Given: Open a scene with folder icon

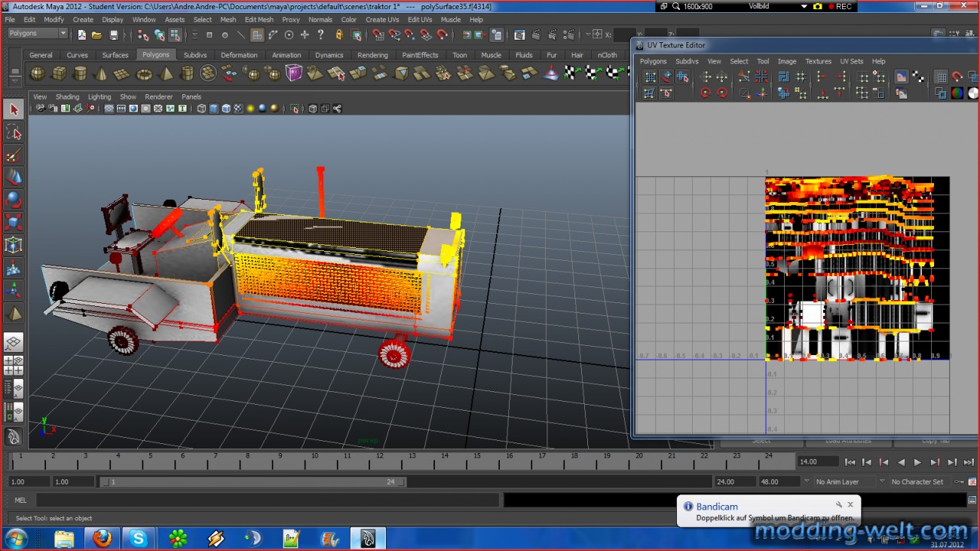Looking at the screenshot, I should pyautogui.click(x=97, y=35).
